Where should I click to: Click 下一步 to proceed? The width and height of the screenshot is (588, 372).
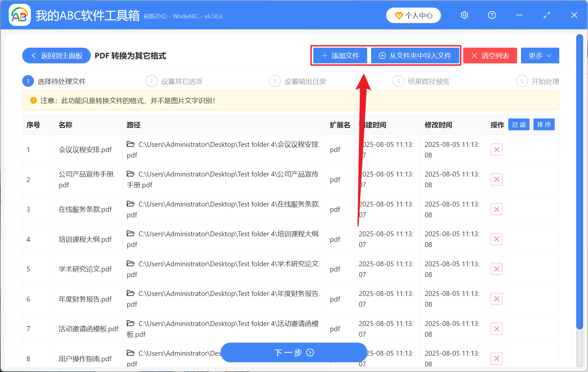pyautogui.click(x=293, y=353)
